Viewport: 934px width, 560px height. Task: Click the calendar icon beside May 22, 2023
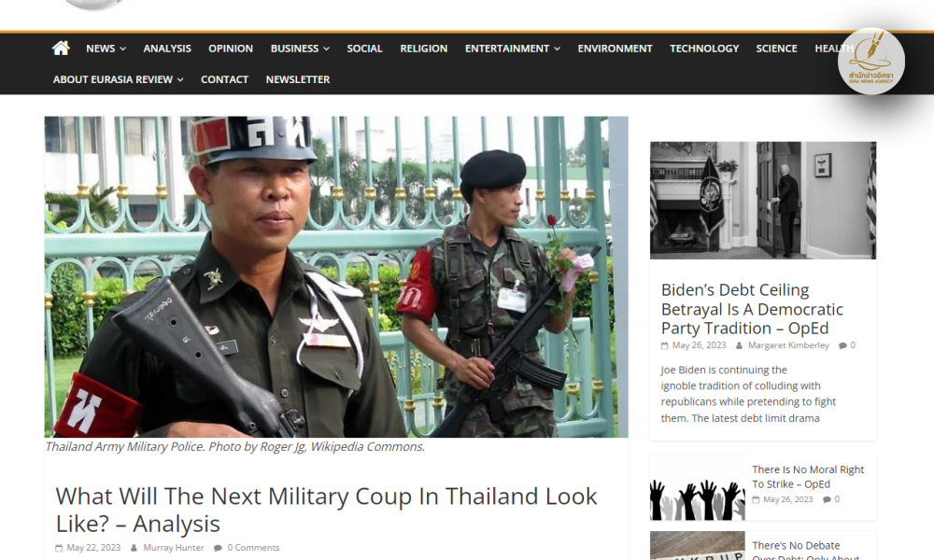[x=59, y=548]
